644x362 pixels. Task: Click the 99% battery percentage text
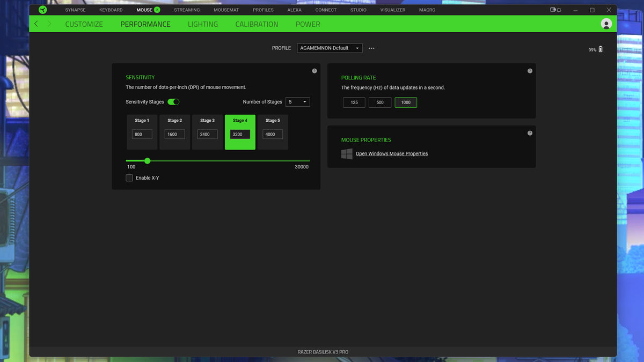pyautogui.click(x=592, y=50)
